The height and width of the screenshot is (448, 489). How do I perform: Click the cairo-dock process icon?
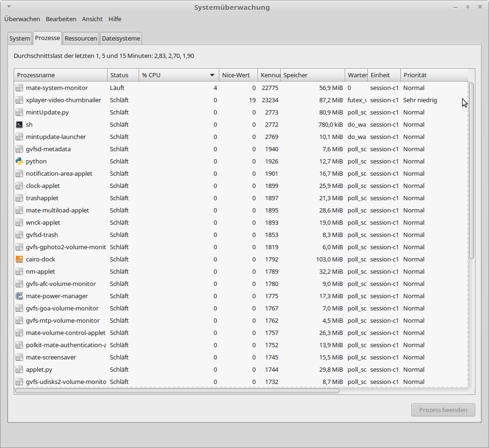pos(19,259)
